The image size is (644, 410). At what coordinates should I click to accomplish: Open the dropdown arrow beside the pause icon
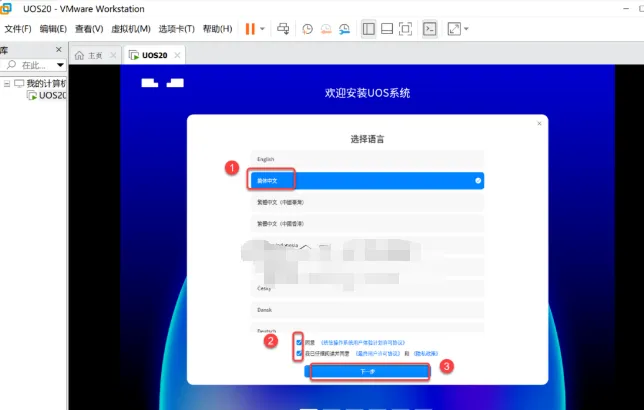262,29
